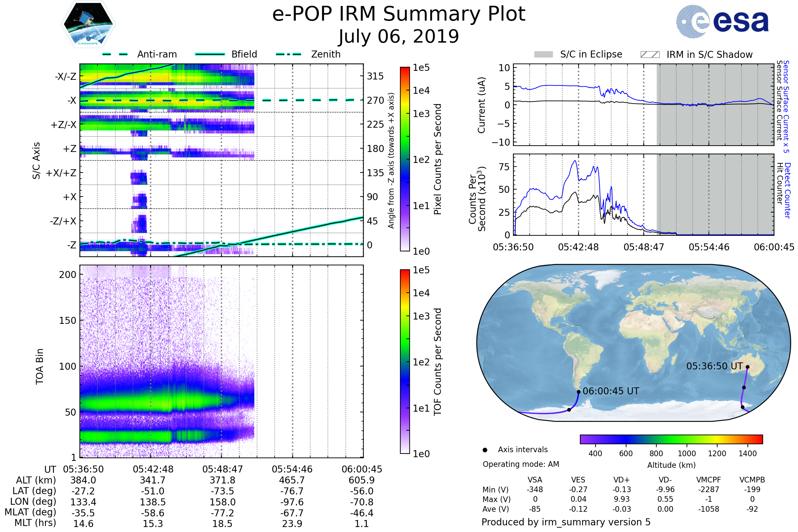798x532 pixels.
Task: Click the Zenith dash-dot legend marker
Action: 288,54
